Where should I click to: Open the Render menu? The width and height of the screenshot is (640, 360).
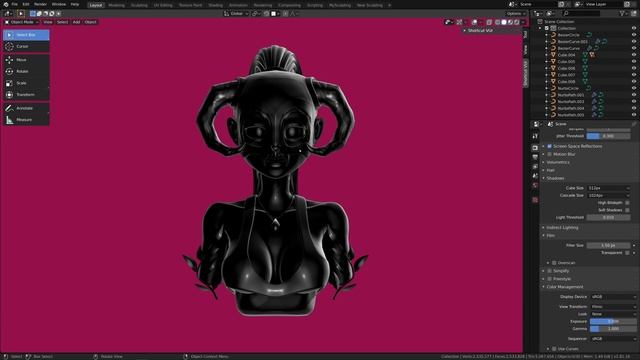40,4
